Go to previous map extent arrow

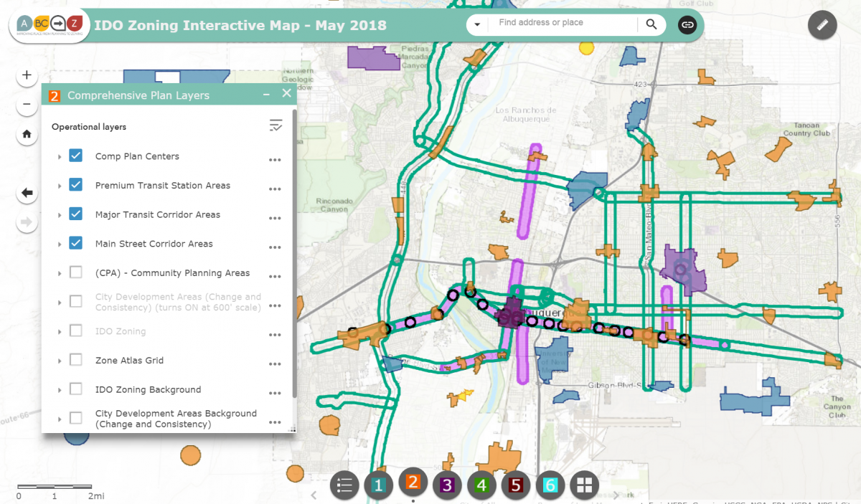(27, 193)
